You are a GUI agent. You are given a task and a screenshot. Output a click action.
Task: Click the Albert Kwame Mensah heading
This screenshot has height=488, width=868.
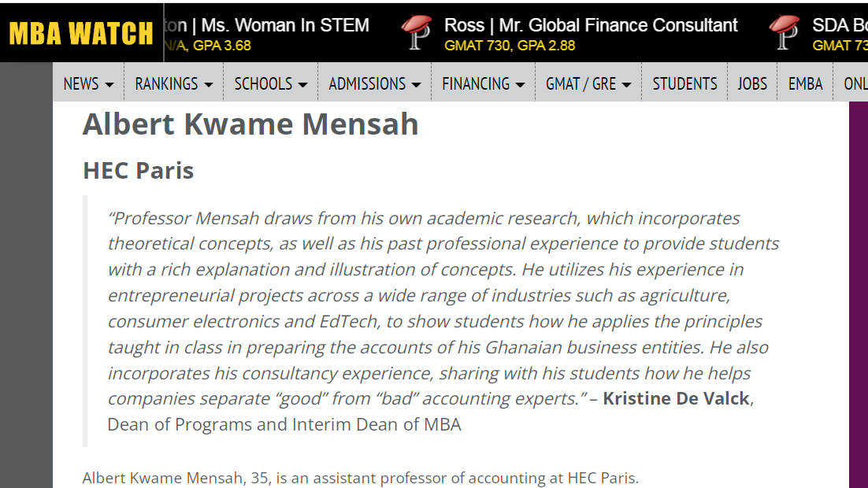(250, 124)
